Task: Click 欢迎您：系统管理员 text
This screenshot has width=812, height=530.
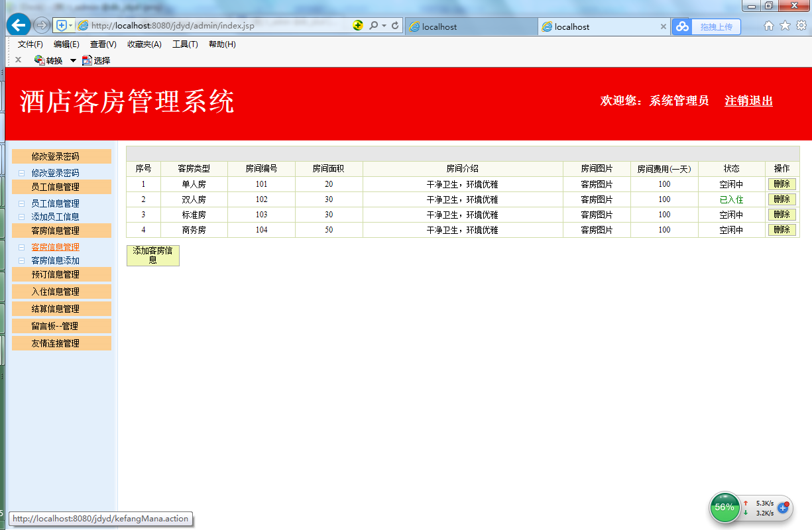Action: (x=654, y=101)
